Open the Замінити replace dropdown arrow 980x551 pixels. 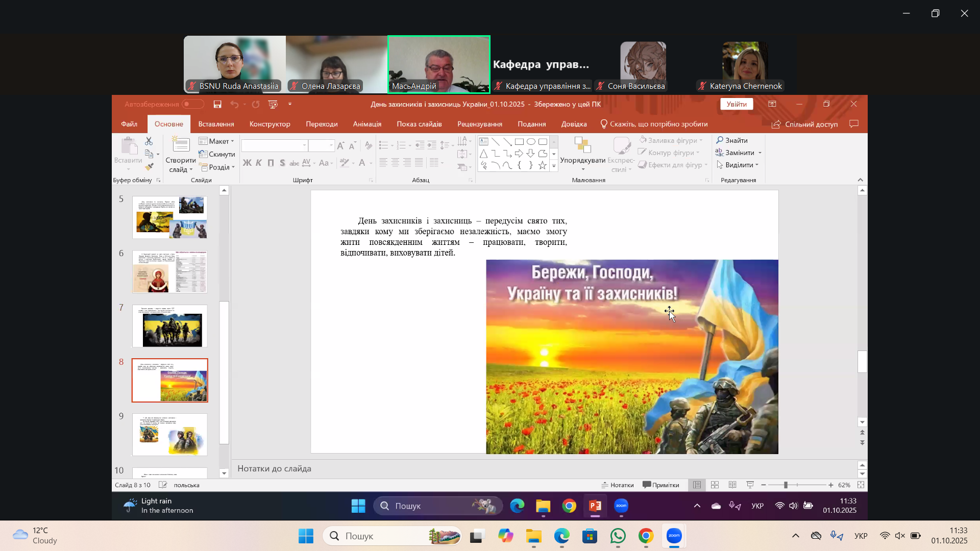coord(760,153)
